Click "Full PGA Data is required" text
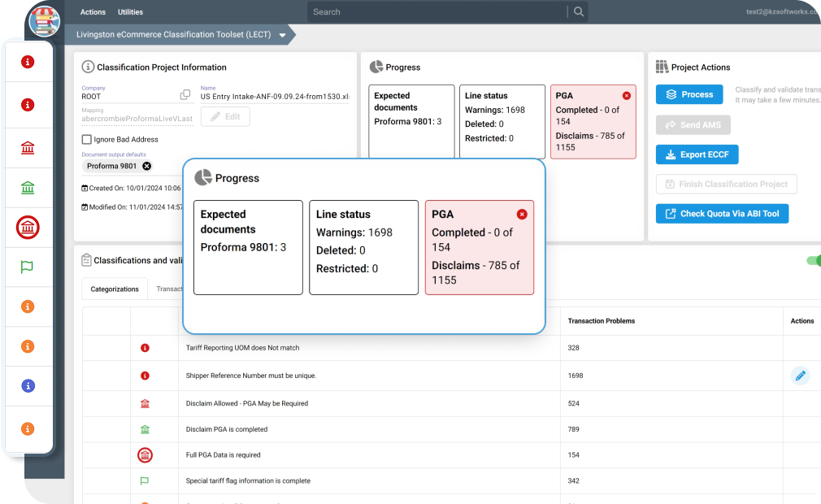The image size is (821, 504). (223, 454)
